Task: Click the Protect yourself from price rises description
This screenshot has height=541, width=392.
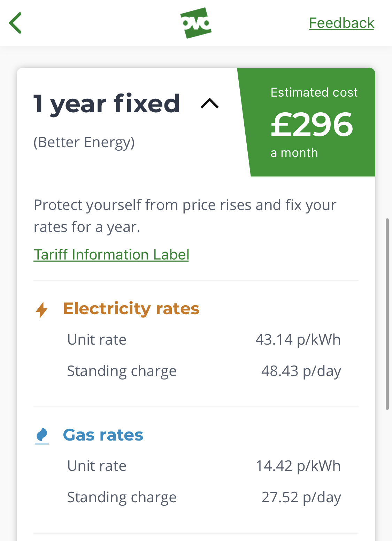Action: click(x=185, y=216)
